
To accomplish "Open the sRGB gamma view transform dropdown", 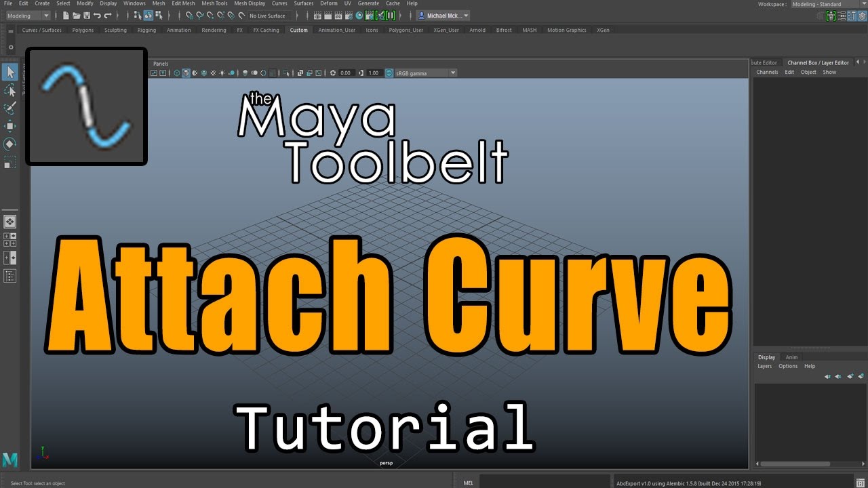I will (427, 73).
